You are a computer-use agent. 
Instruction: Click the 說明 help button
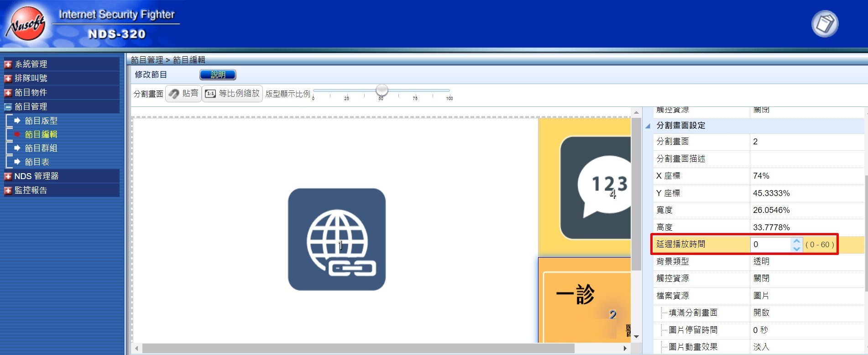pos(218,74)
